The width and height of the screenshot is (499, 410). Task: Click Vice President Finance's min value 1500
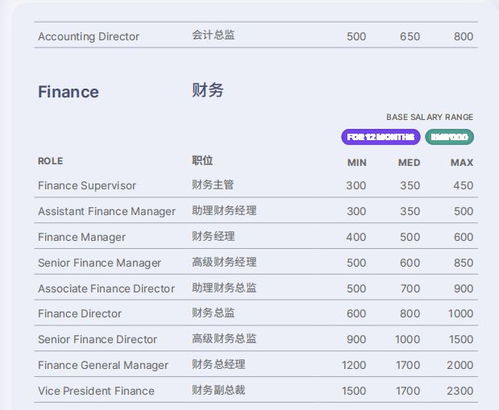coord(354,391)
